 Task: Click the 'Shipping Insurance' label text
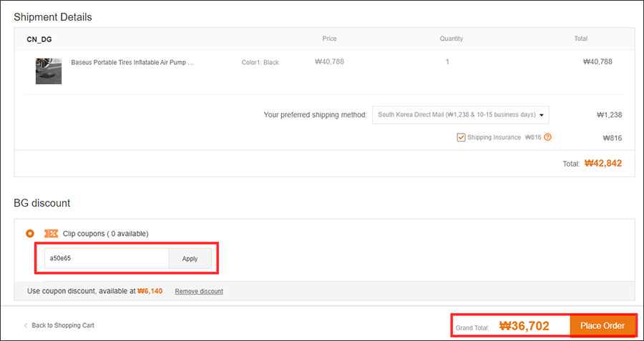(494, 137)
